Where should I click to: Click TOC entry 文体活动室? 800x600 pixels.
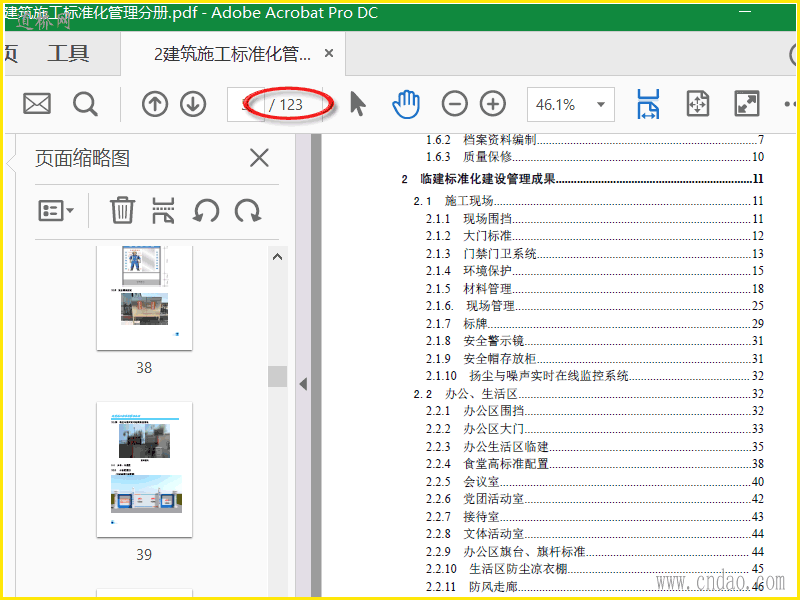(595, 534)
